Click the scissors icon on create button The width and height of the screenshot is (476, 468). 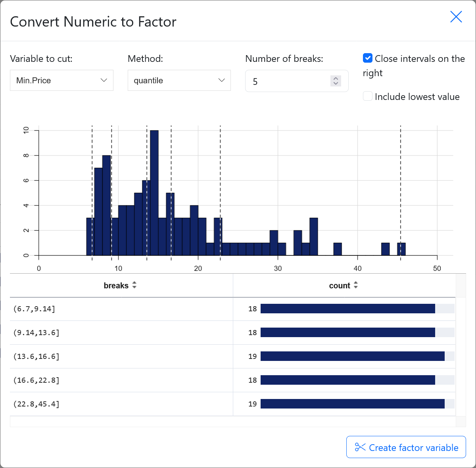360,447
